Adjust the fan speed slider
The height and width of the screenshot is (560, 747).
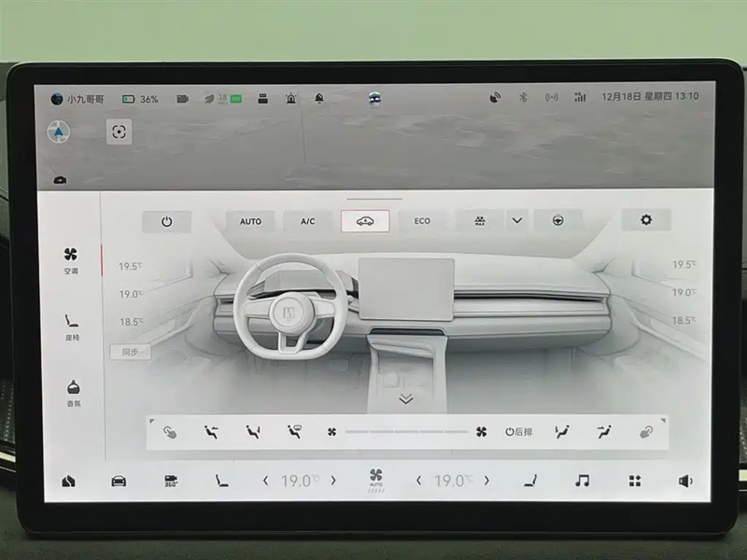coord(406,432)
